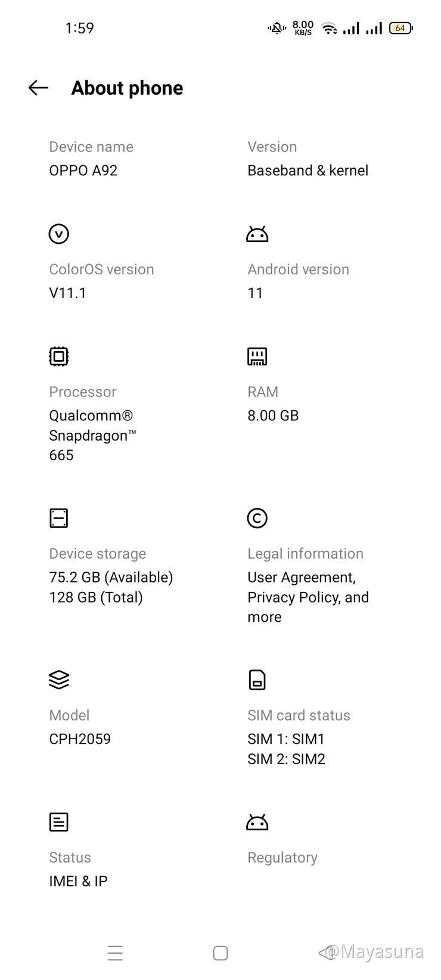Open the Device name OPPO A92 entry
Image resolution: width=441 pixels, height=980 pixels.
[x=83, y=170]
